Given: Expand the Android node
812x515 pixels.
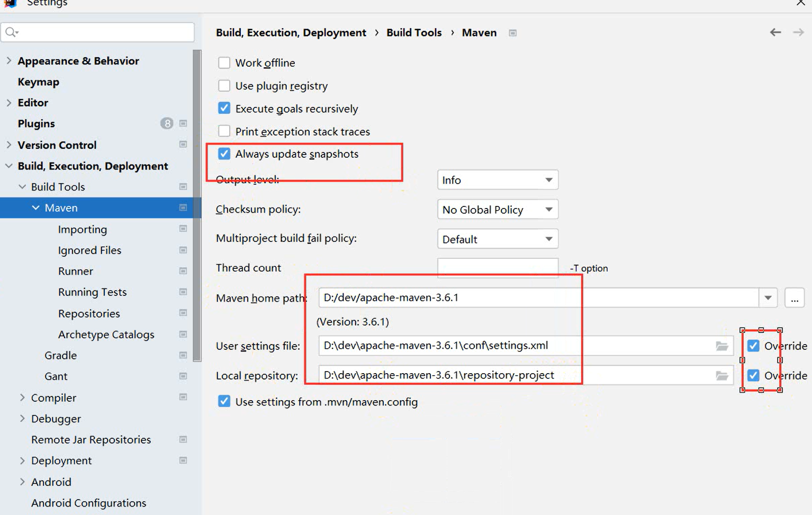Looking at the screenshot, I should coord(22,482).
